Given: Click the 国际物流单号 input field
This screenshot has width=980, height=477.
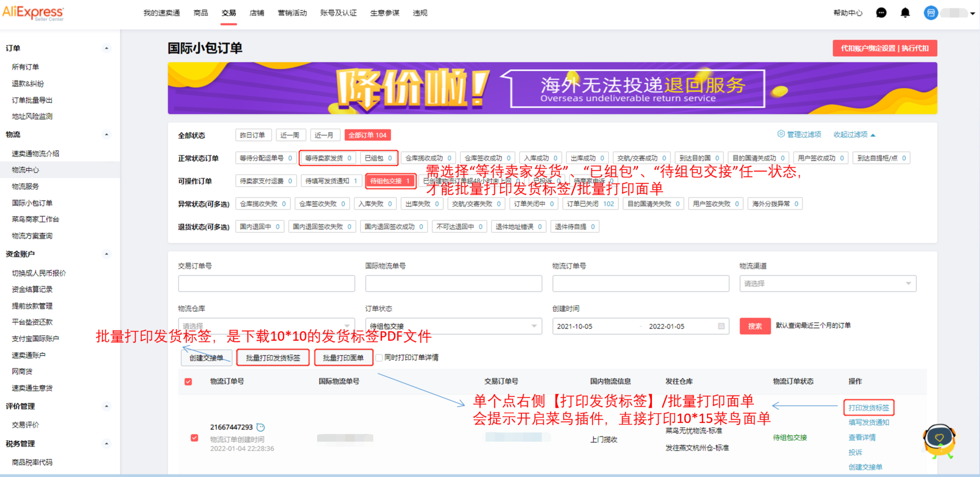Looking at the screenshot, I should coord(453,283).
